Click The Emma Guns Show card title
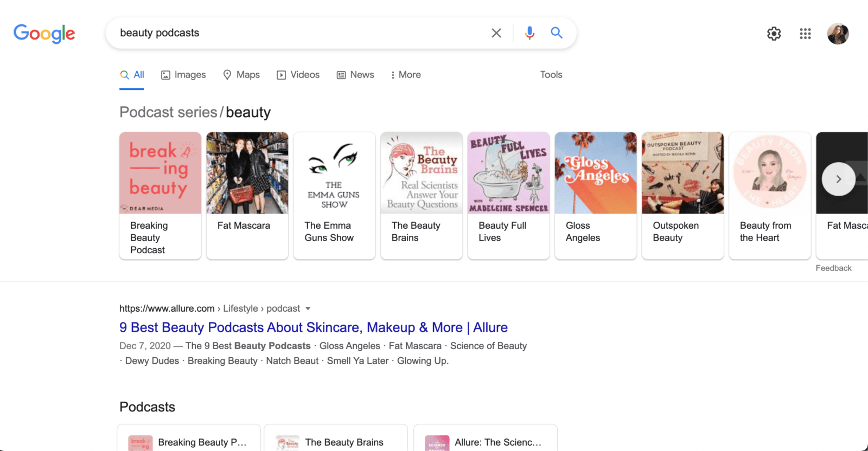The height and width of the screenshot is (451, 868). click(329, 231)
